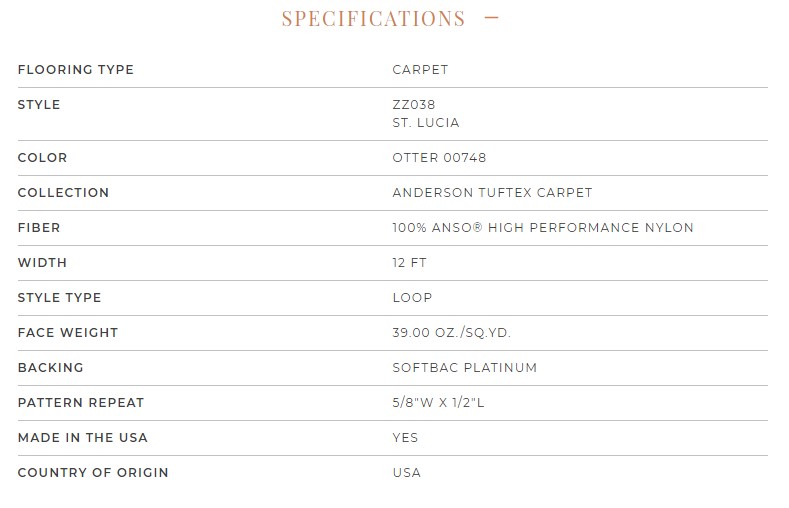Select the 100% Anso High Performance Nylon text
This screenshot has width=789, height=508.
(x=543, y=227)
